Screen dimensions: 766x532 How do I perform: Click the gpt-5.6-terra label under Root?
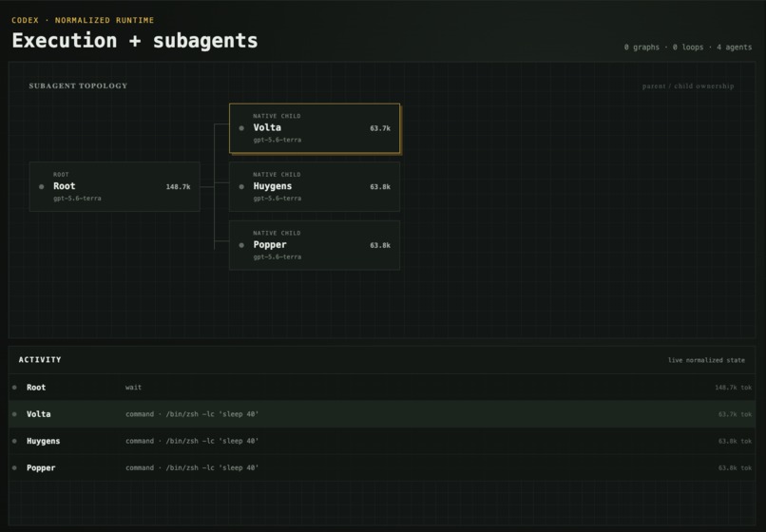(x=77, y=199)
